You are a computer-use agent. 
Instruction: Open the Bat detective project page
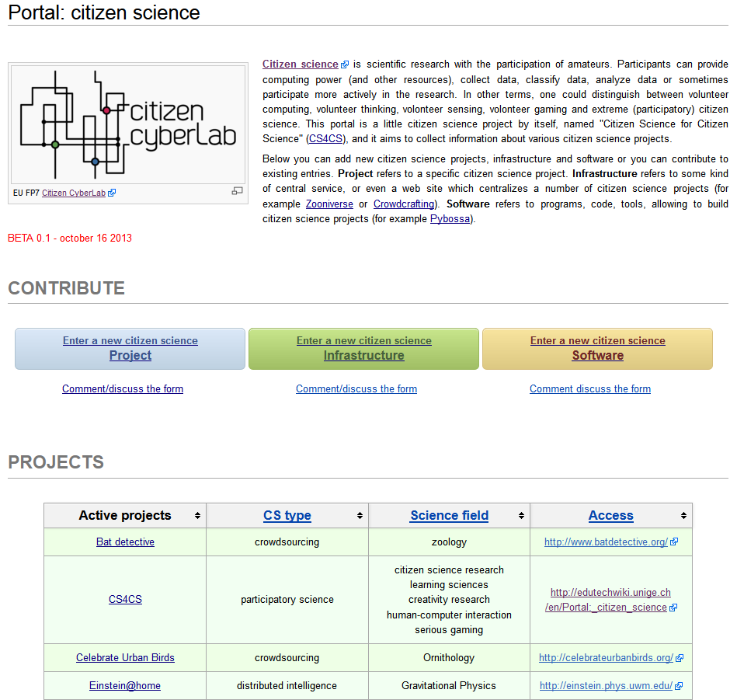pos(125,542)
